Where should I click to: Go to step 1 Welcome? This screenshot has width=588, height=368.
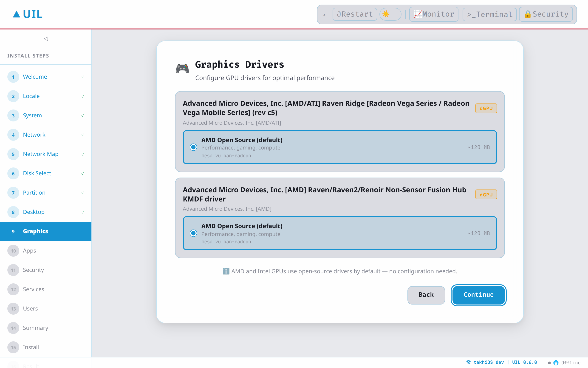[46, 77]
